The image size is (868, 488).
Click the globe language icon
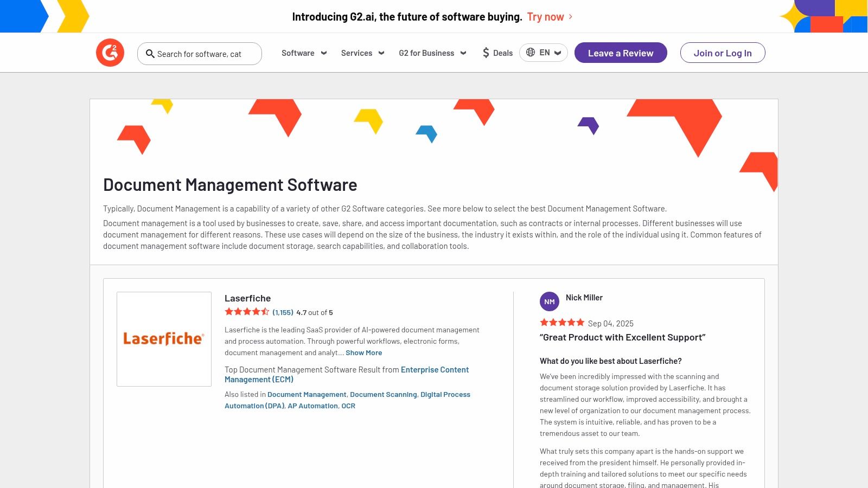tap(530, 53)
